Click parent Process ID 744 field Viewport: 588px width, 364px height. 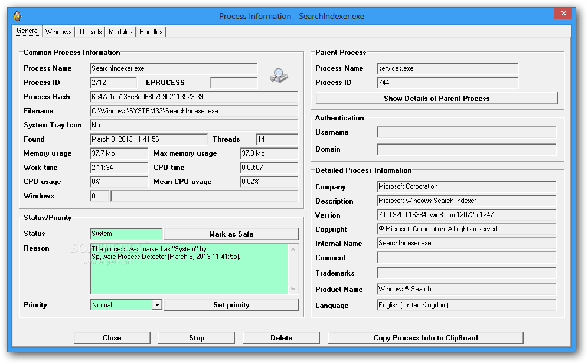[x=447, y=83]
